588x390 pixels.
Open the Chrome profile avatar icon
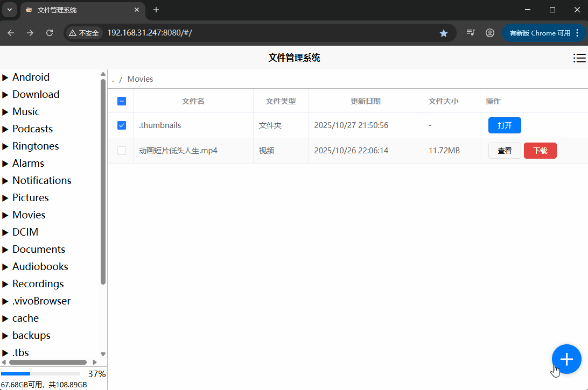(x=489, y=33)
